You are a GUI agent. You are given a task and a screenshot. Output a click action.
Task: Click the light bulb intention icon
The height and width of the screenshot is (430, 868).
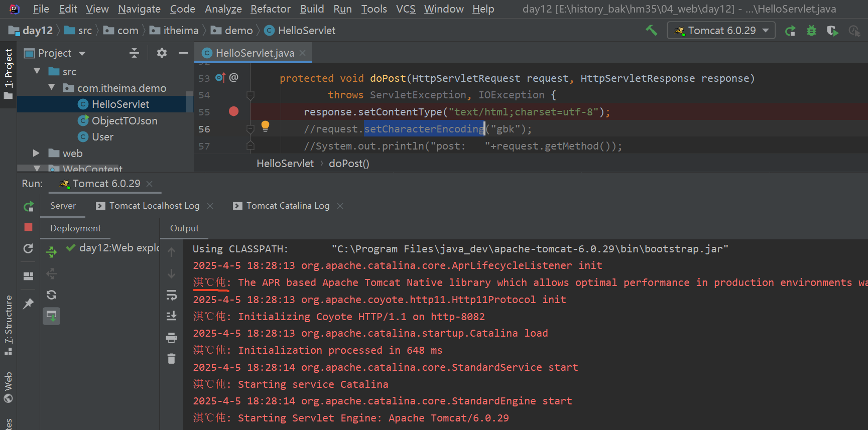point(265,126)
